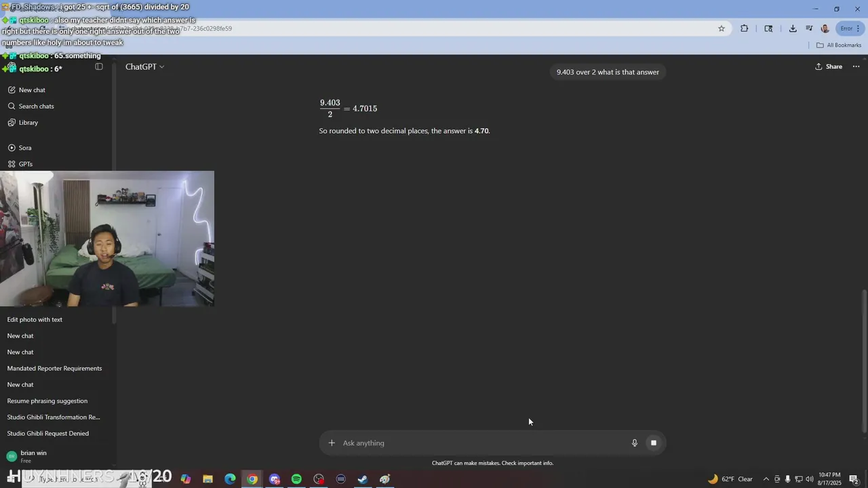Click the volume speaker tray icon
The width and height of the screenshot is (868, 488).
tap(809, 479)
